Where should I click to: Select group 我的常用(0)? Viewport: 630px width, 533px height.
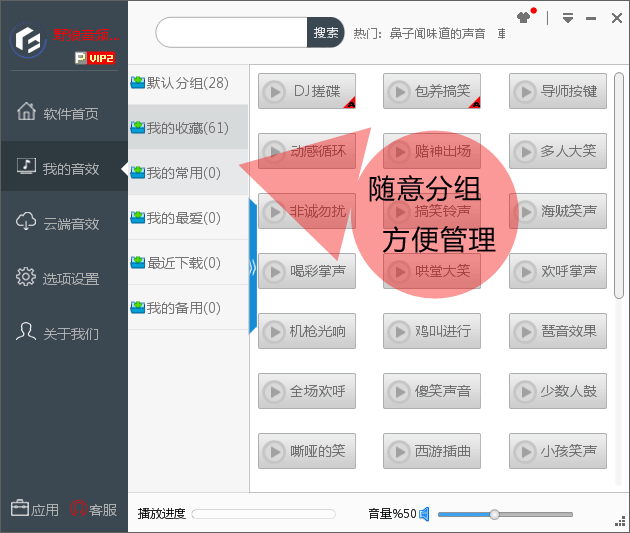[x=188, y=173]
